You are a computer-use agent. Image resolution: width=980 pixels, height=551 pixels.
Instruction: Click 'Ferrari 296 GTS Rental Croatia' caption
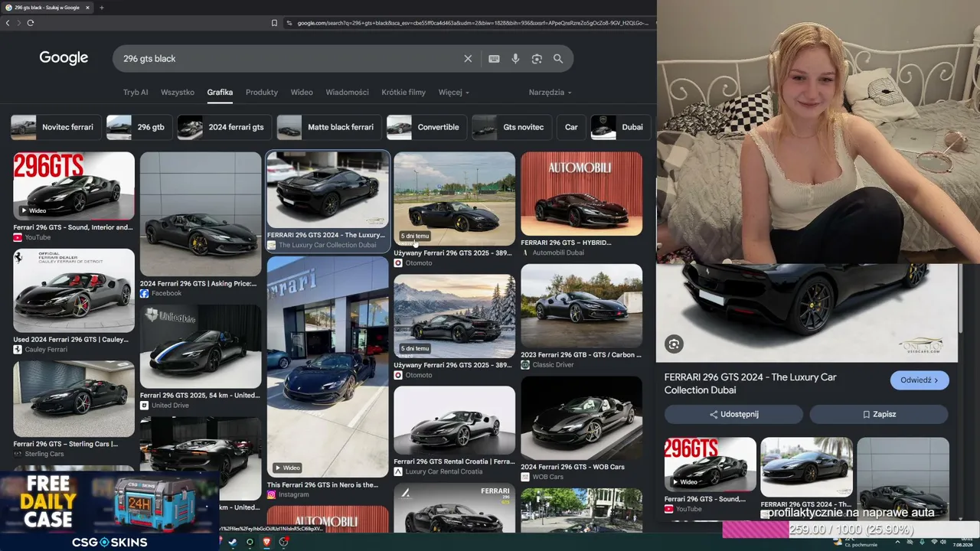click(x=455, y=461)
